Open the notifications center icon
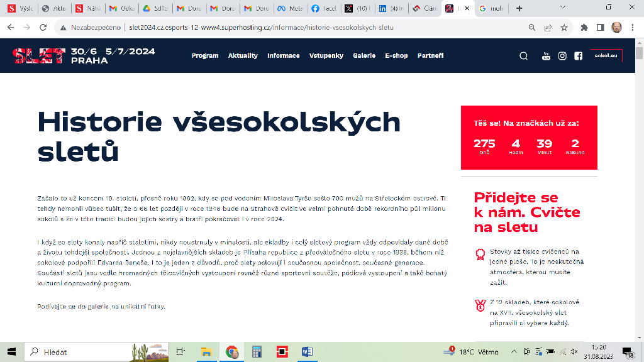The width and height of the screenshot is (644, 362). (x=627, y=352)
